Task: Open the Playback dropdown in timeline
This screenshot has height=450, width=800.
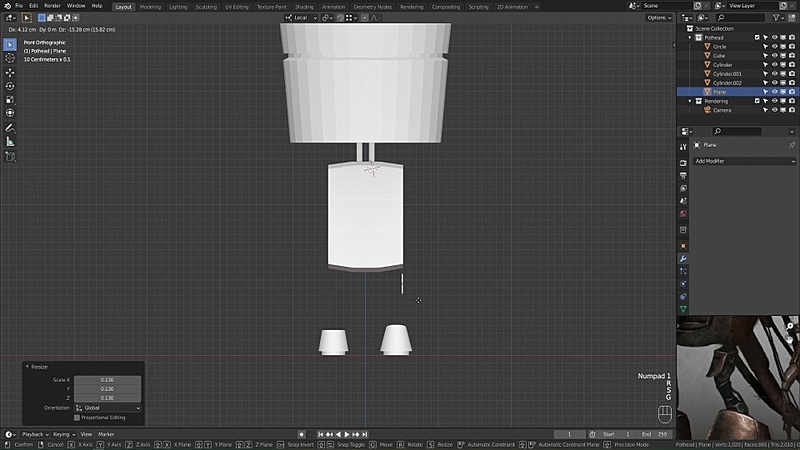Action: click(35, 434)
